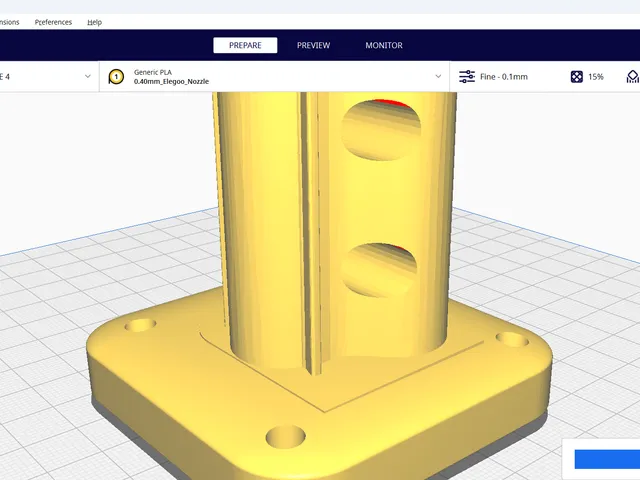Open the Help menu
Screen dimensions: 640x480
coord(94,22)
